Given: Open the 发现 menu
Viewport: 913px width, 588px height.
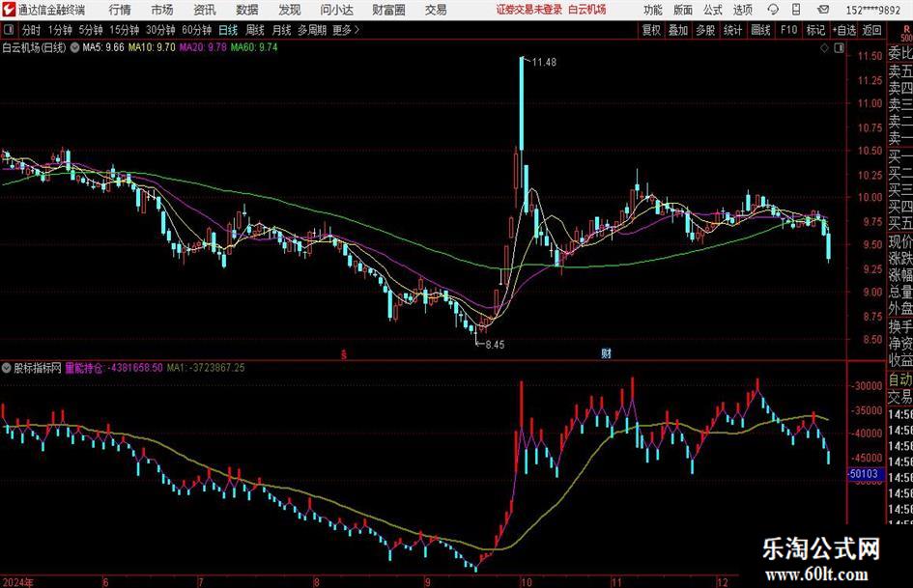Looking at the screenshot, I should 290,10.
